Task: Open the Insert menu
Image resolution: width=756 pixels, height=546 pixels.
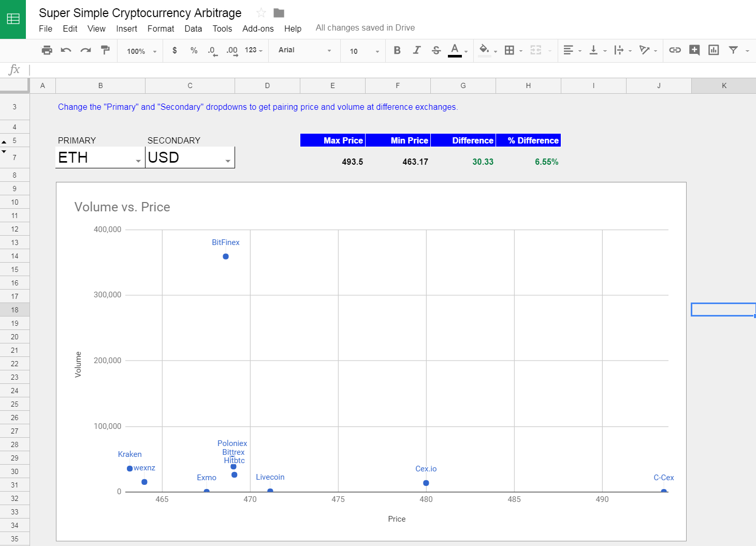Action: (126, 29)
